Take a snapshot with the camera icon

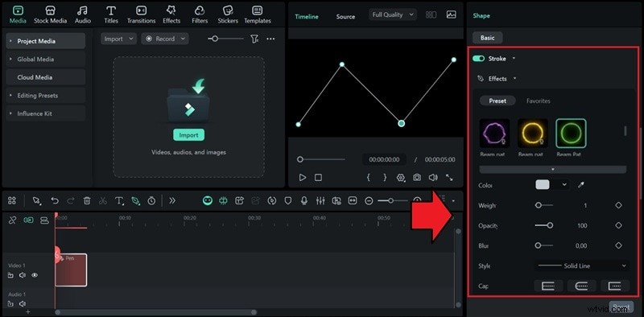point(417,177)
